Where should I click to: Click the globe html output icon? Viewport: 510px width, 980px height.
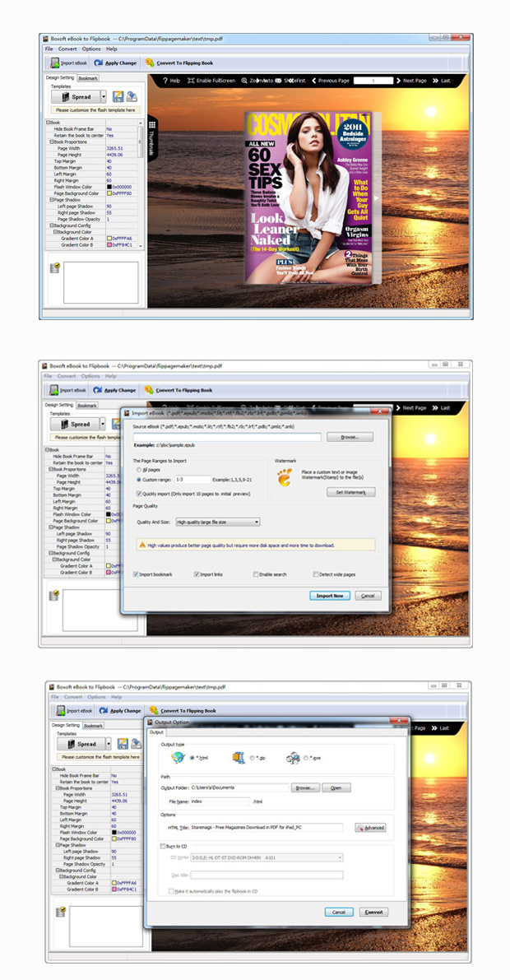click(178, 757)
